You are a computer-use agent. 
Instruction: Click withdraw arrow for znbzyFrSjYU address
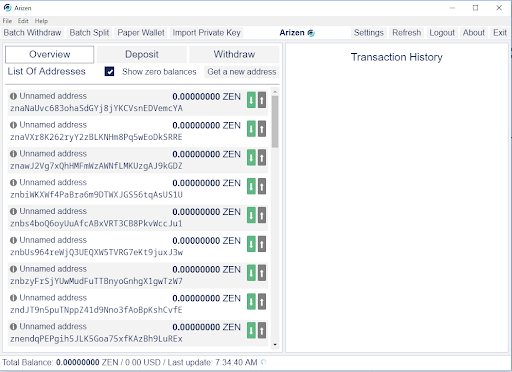coord(262,273)
